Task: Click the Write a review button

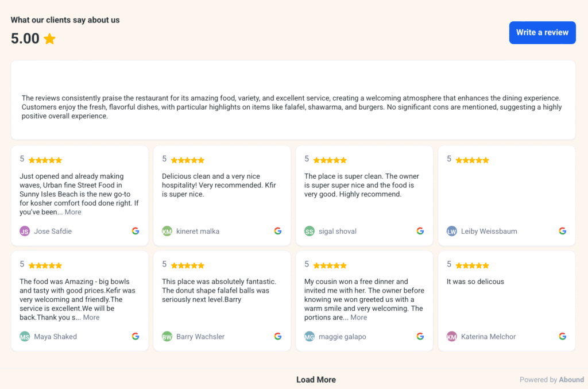Action: pos(542,33)
